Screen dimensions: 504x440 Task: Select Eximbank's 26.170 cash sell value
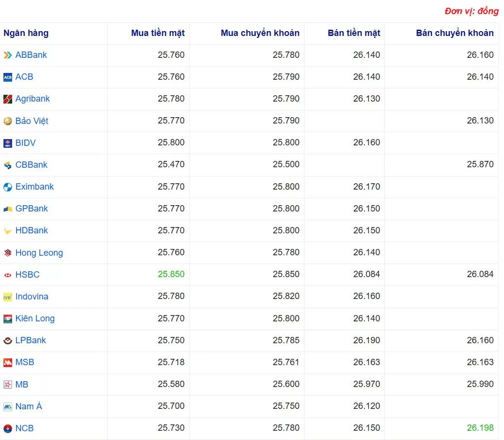[x=367, y=187]
